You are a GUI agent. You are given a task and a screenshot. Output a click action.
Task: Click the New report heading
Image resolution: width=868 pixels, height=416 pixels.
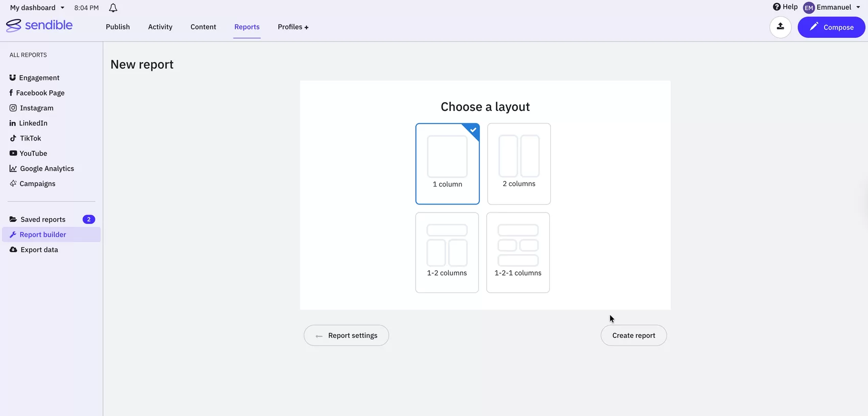tap(142, 64)
